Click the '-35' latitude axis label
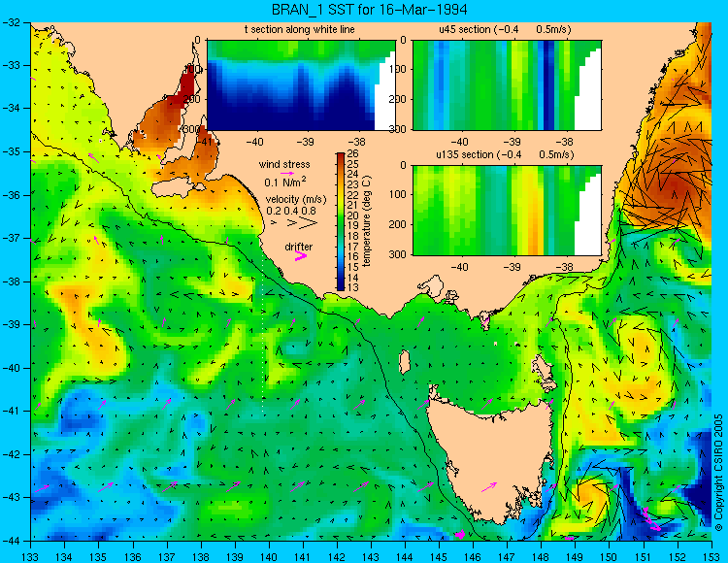Screen dimensions: 728x563 click(11, 151)
